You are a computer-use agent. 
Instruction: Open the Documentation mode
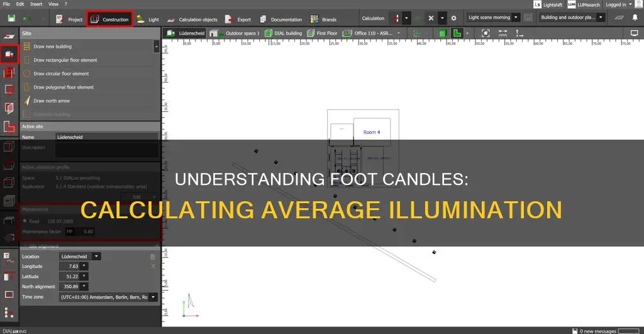pos(281,19)
